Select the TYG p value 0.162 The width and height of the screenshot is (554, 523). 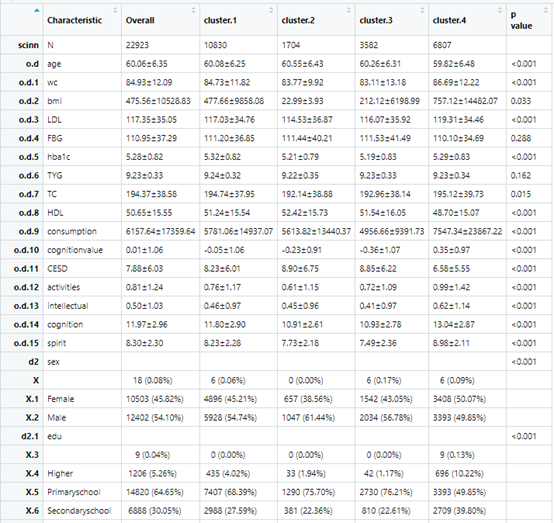tap(520, 176)
